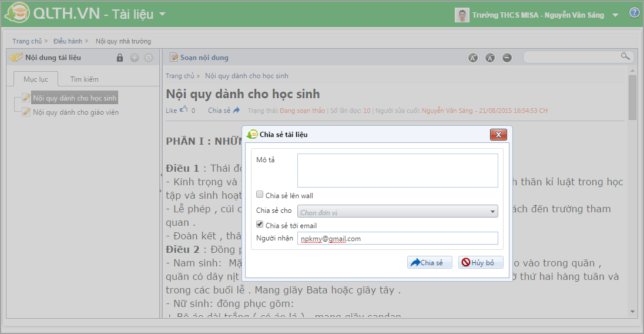Decrease font size with A- icon

pos(490,58)
